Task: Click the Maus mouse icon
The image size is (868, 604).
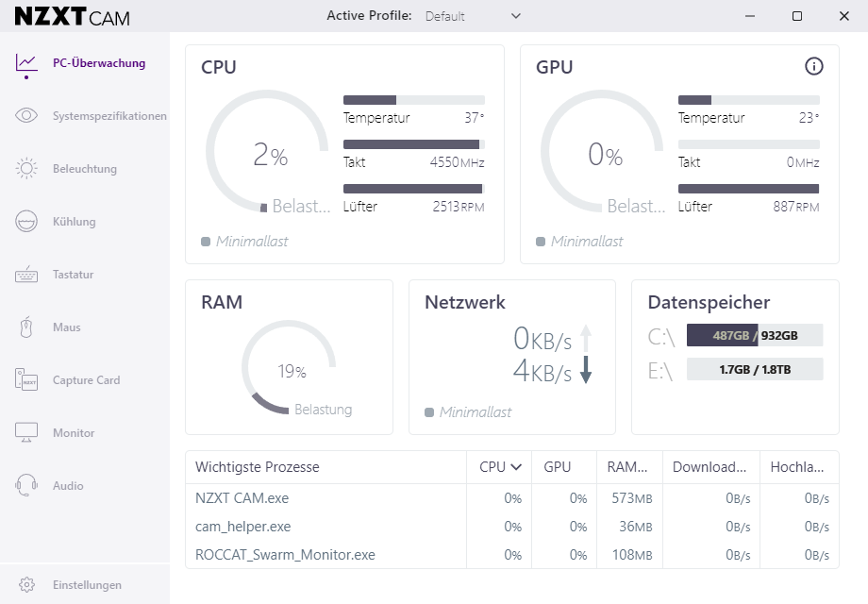Action: click(26, 327)
